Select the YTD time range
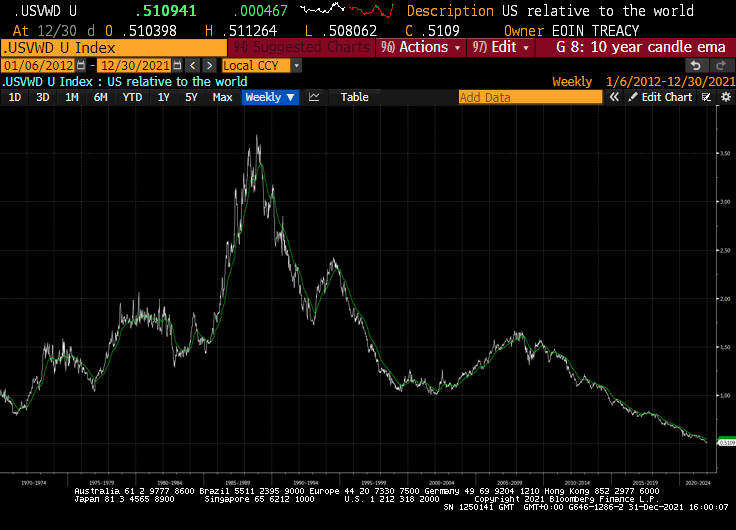Viewport: 736px width, 530px height. (x=132, y=97)
